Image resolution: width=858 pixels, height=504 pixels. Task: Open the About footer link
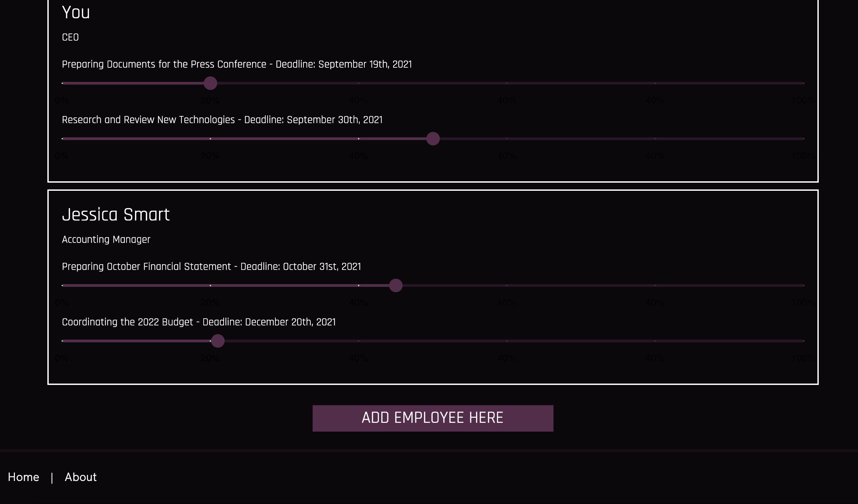click(80, 477)
